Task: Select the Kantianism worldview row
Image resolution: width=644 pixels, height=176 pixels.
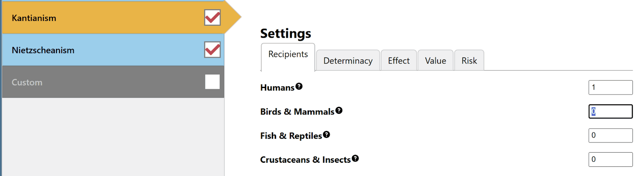Action: [101, 18]
